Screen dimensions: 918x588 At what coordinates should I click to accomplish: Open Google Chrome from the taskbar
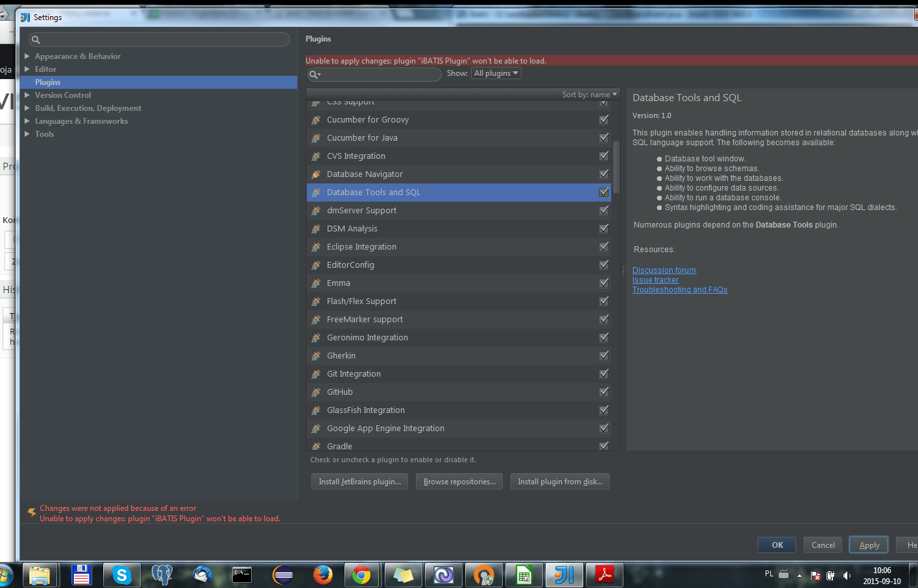[361, 574]
